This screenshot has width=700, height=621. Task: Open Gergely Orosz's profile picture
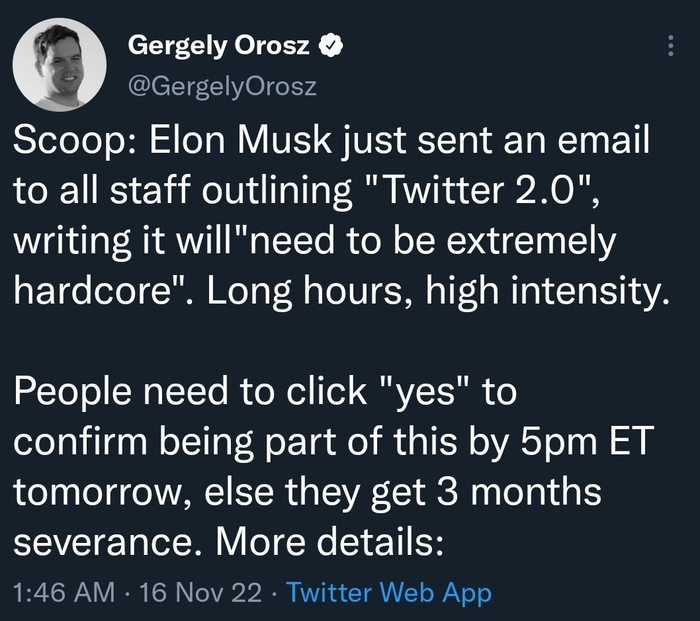[60, 64]
